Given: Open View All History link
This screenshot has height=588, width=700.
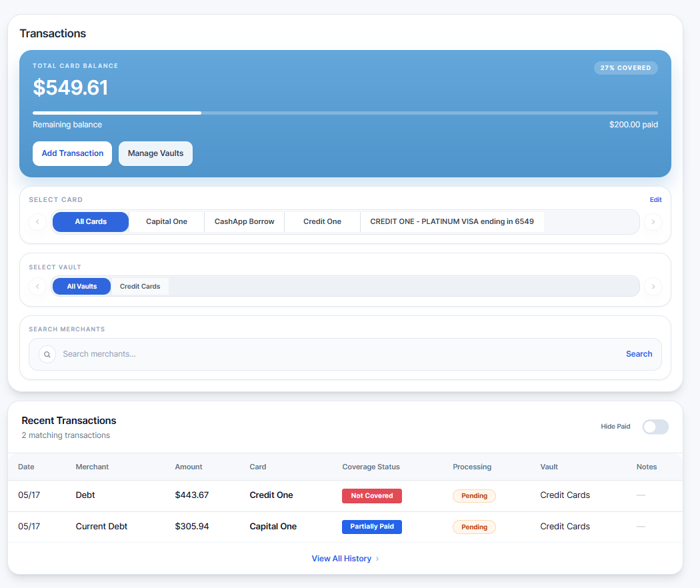Looking at the screenshot, I should point(345,559).
